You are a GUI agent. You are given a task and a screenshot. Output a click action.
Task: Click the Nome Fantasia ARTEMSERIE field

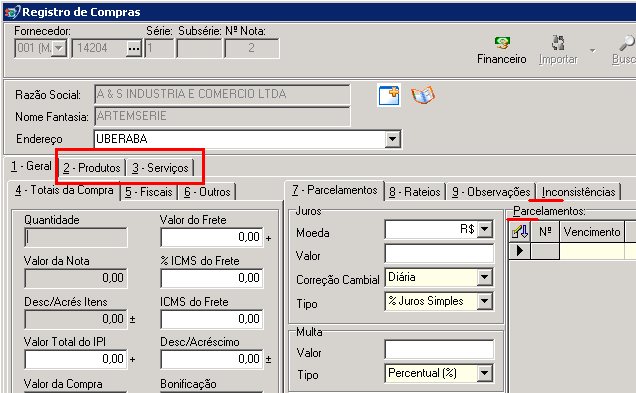tap(222, 116)
